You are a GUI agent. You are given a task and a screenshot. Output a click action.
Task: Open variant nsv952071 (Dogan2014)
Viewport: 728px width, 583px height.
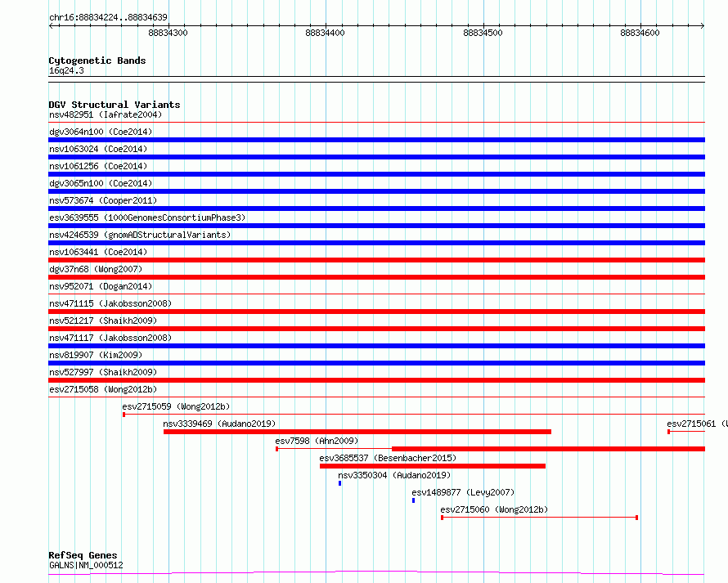[101, 286]
